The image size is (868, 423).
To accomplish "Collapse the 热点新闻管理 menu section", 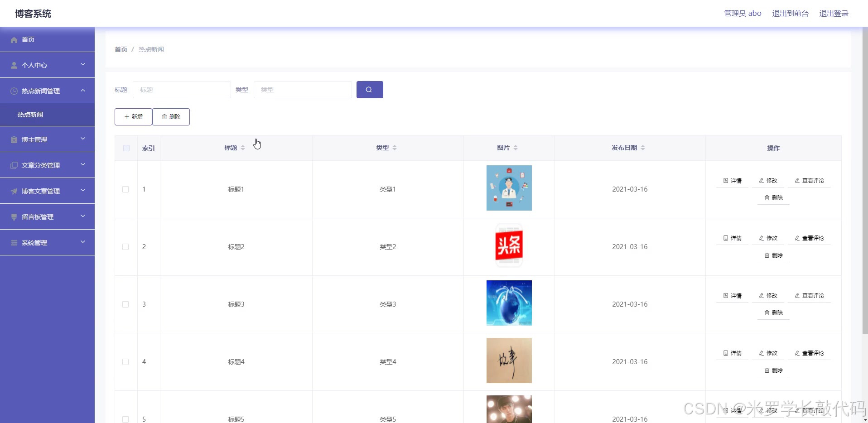I will point(83,91).
